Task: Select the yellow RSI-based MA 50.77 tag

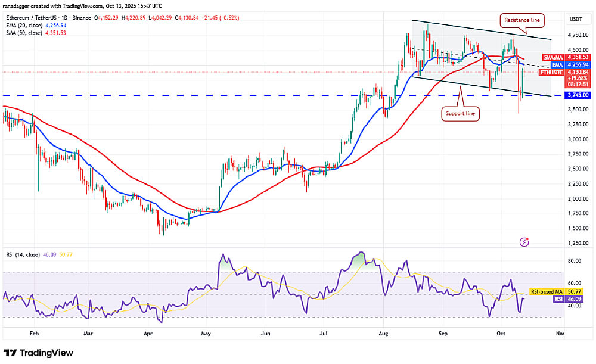Action: pyautogui.click(x=555, y=293)
